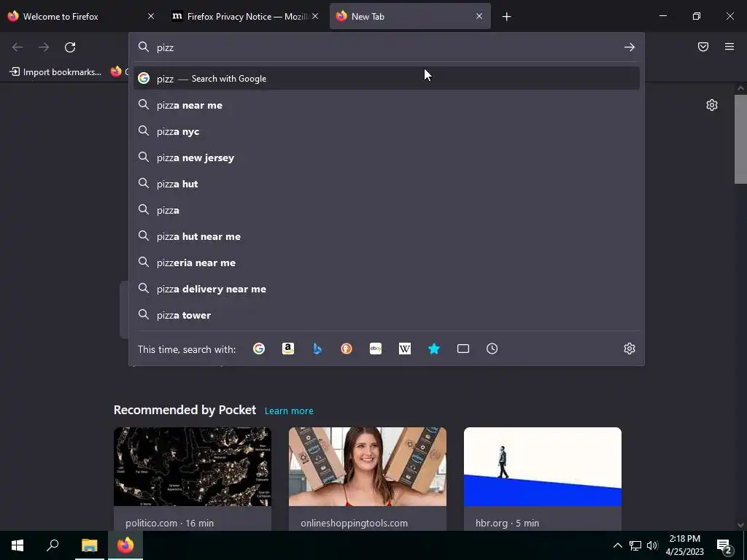Choose suggestion 'pizza hut'
The height and width of the screenshot is (560, 747).
[x=387, y=184]
